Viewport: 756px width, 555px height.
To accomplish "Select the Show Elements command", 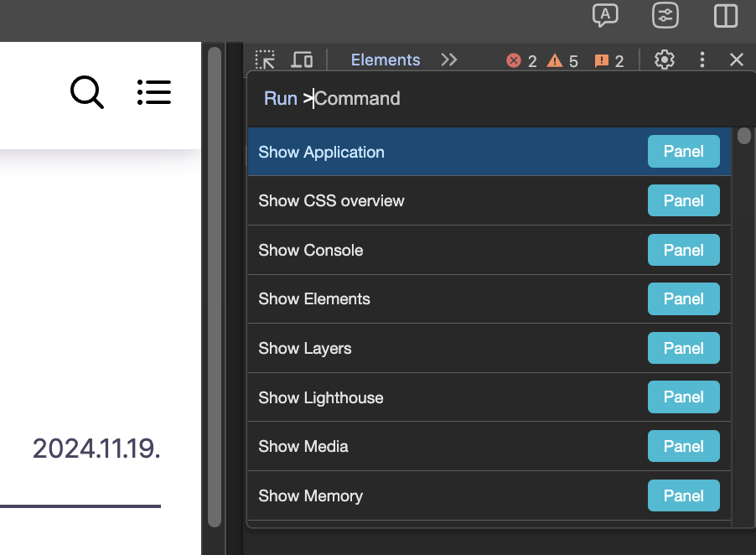I will [489, 299].
